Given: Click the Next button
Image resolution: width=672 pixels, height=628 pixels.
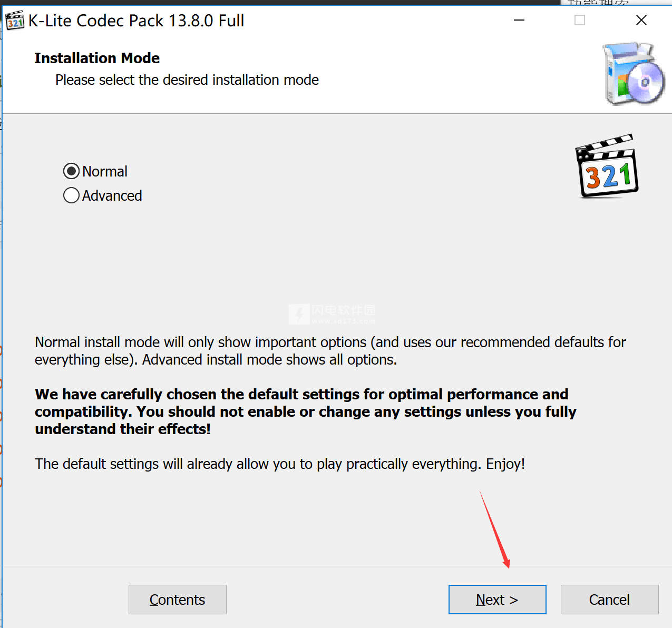Looking at the screenshot, I should [x=497, y=600].
